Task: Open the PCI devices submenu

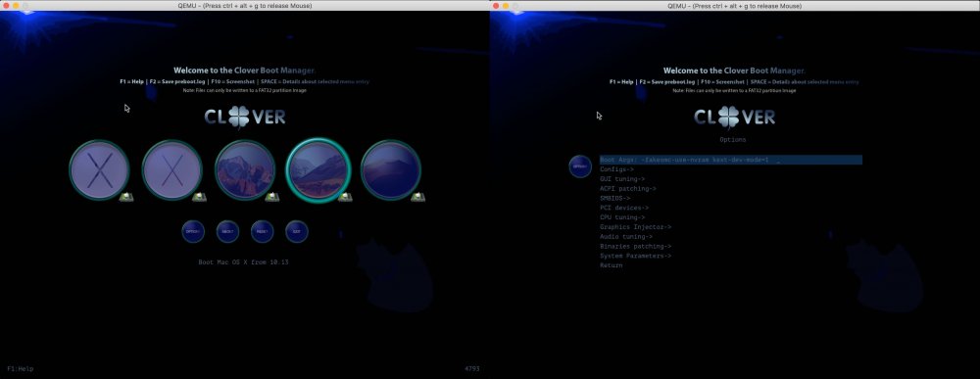Action: 624,208
